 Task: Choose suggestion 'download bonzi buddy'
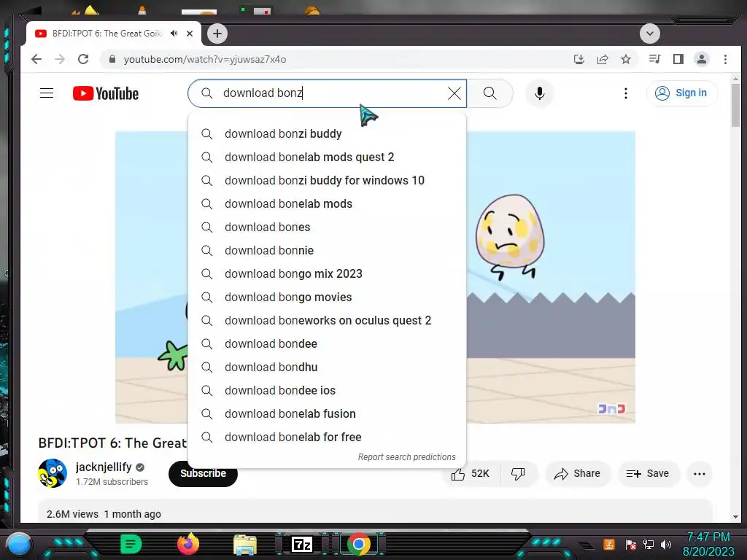point(327,134)
